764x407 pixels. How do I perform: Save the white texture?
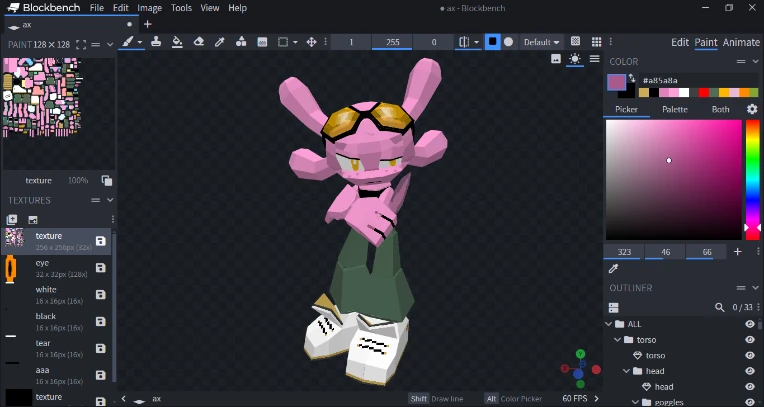pyautogui.click(x=101, y=294)
